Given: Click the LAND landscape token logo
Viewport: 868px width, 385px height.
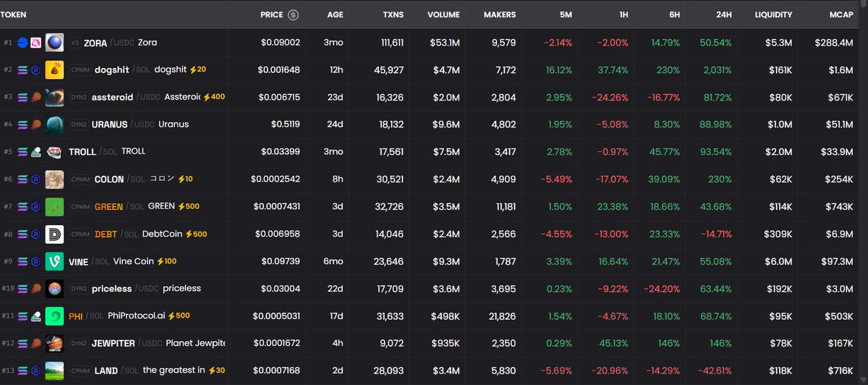Looking at the screenshot, I should [54, 371].
